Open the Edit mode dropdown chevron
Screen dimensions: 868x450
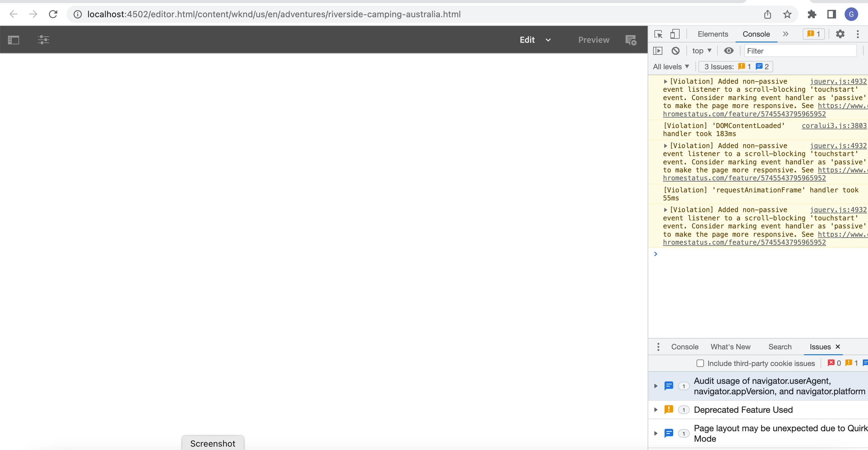pyautogui.click(x=548, y=40)
